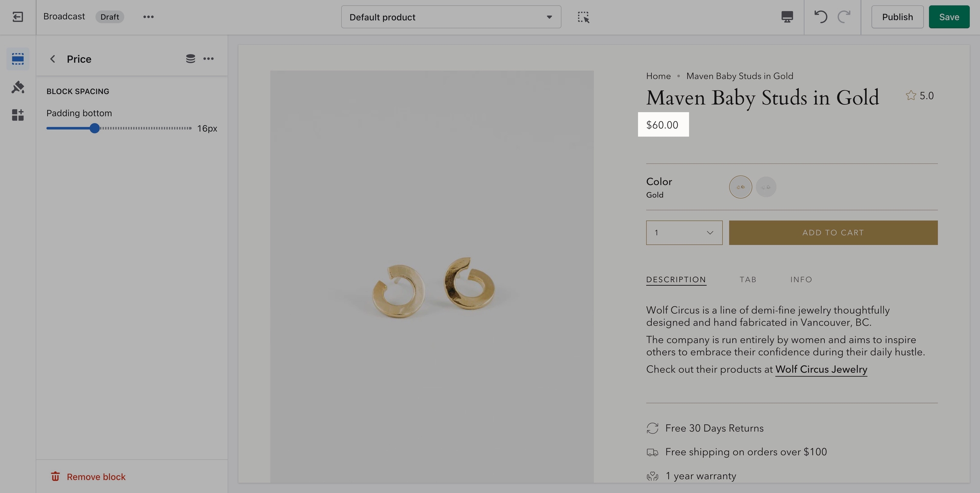
Task: Toggle the inspector selection icon
Action: (583, 17)
